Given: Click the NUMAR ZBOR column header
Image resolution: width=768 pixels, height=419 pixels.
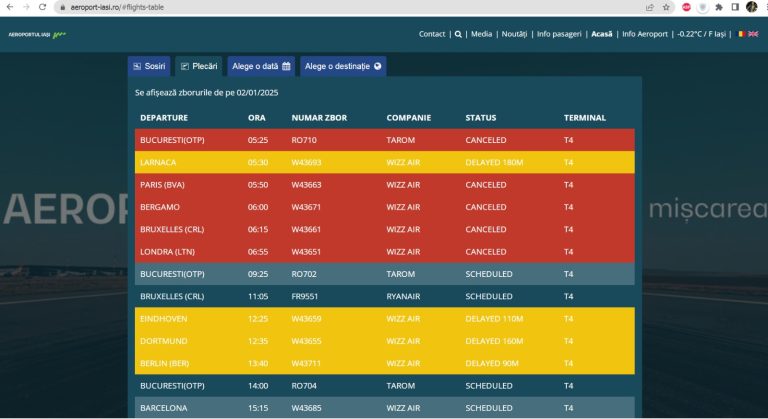Looking at the screenshot, I should point(319,118).
